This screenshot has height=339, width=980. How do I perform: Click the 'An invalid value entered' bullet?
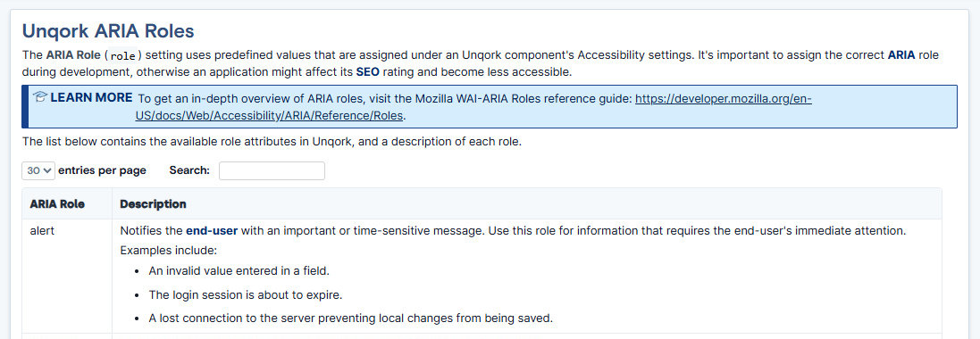pyautogui.click(x=239, y=271)
